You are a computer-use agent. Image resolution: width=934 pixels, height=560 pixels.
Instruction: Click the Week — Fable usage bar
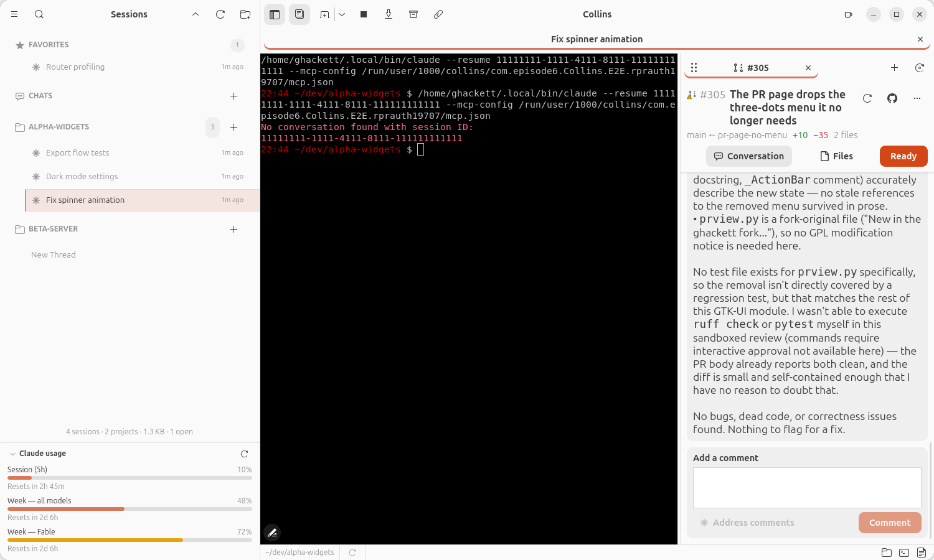click(130, 540)
